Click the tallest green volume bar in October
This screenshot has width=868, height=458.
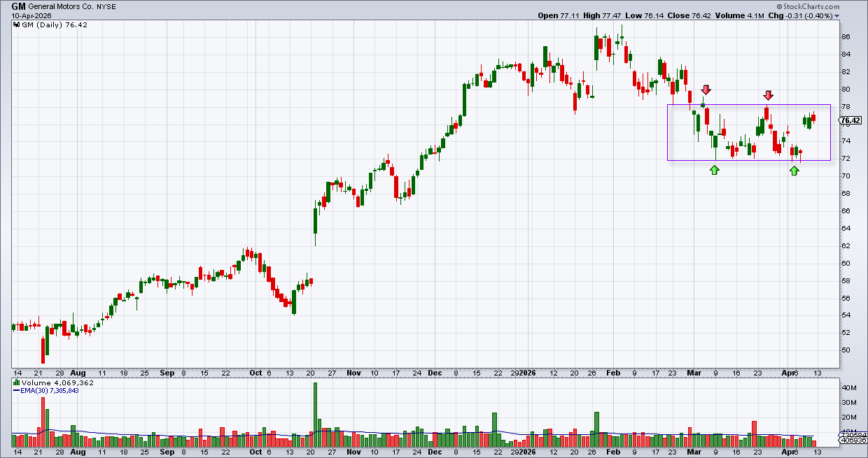pyautogui.click(x=315, y=415)
